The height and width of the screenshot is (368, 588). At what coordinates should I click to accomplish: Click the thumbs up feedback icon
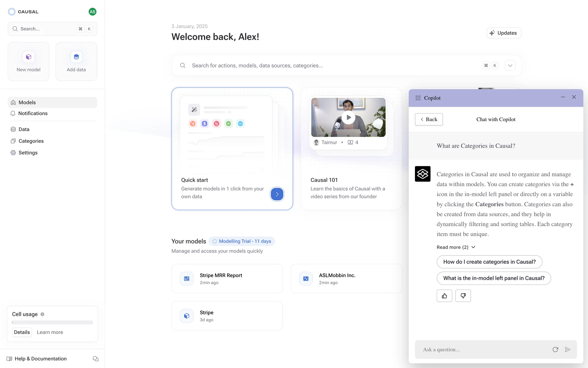(x=444, y=296)
